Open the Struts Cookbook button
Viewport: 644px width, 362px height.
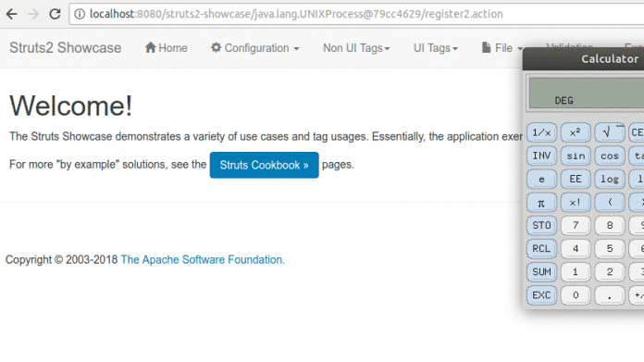click(264, 165)
